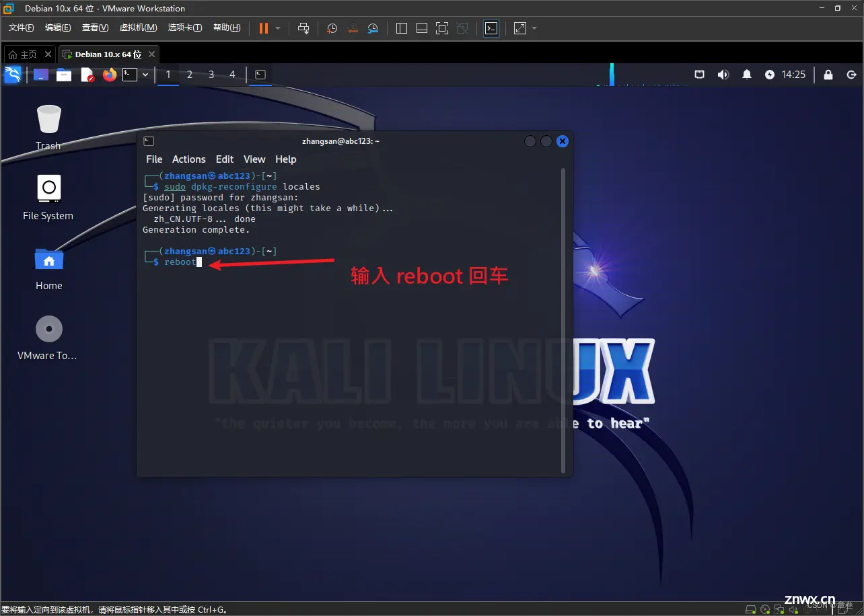Viewport: 864px width, 616px height.
Task: Open the Trash desktop icon
Action: coord(48,128)
